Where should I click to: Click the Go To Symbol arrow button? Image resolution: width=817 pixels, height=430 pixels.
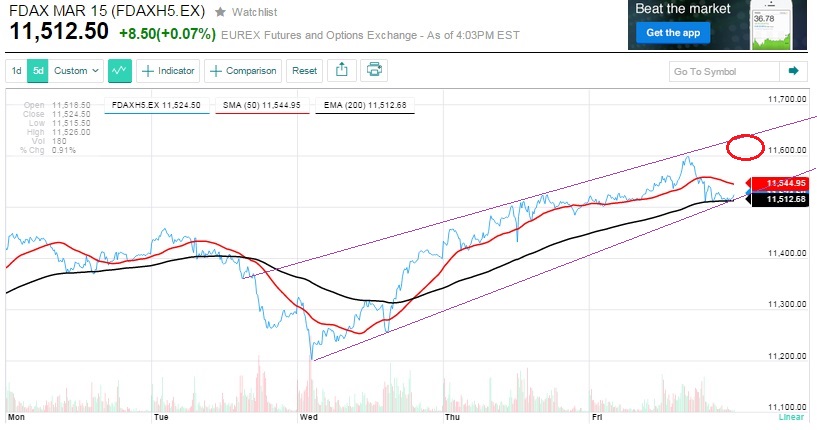pos(793,72)
